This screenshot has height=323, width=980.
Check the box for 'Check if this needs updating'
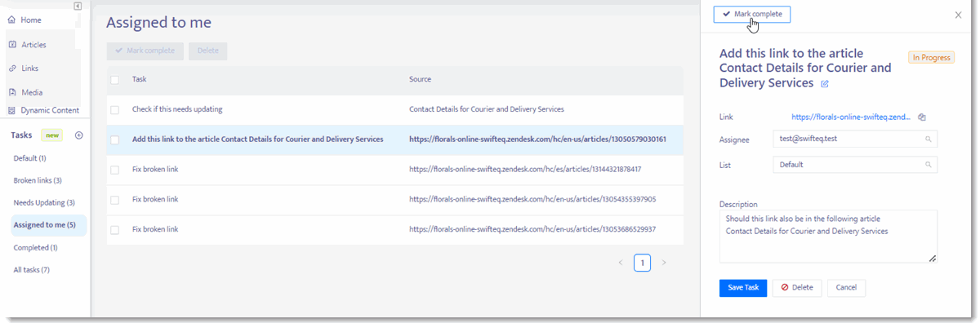(x=114, y=109)
